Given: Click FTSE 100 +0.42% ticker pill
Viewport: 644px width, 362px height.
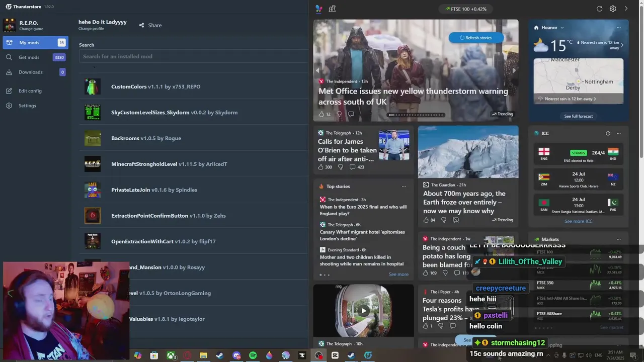Looking at the screenshot, I should pyautogui.click(x=465, y=9).
